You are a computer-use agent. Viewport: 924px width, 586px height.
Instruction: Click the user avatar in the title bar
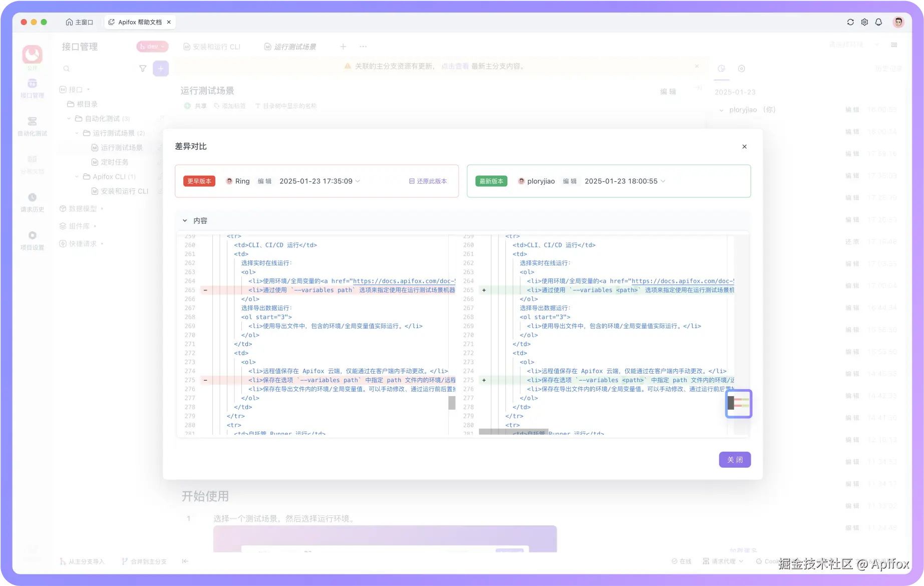pos(898,22)
